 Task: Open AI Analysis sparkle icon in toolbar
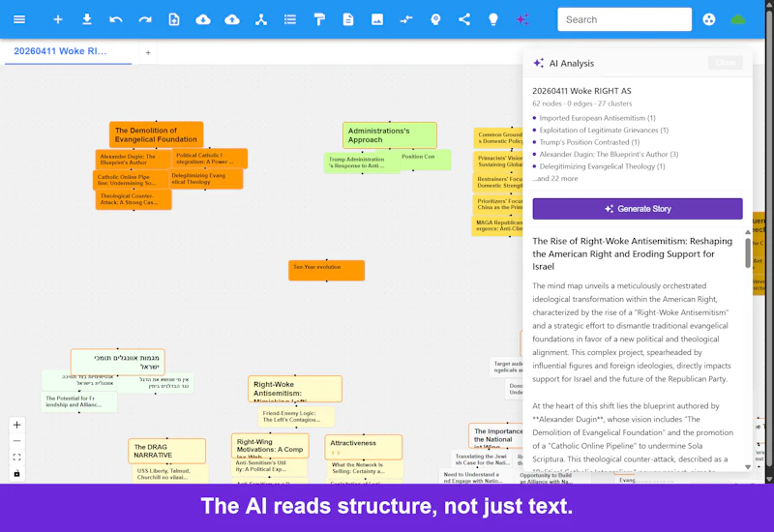[522, 19]
